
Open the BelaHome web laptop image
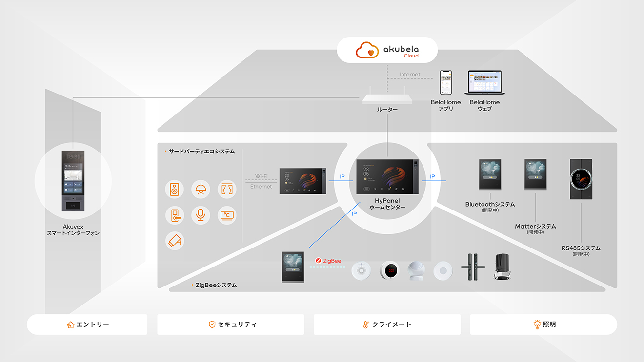pos(485,83)
